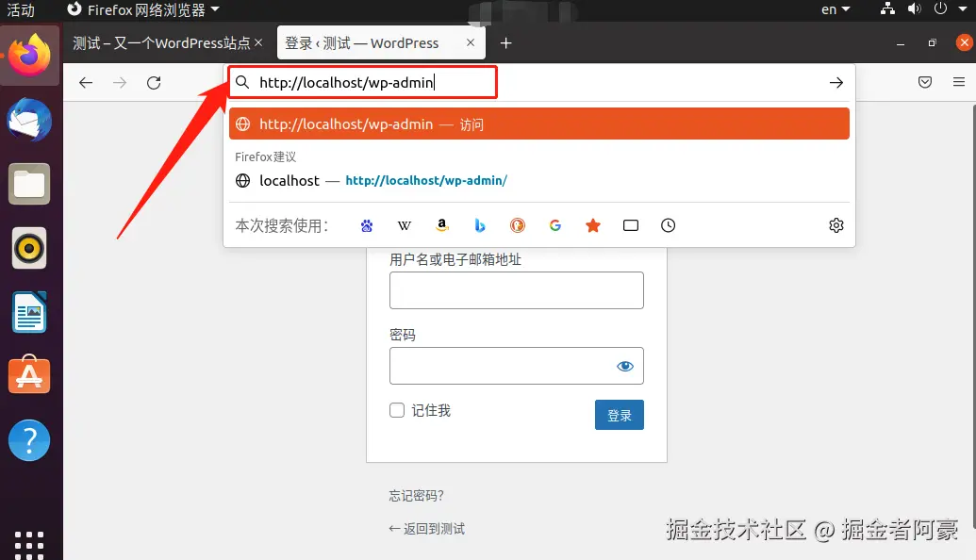Click the 本次搜索使用: label

click(x=281, y=225)
